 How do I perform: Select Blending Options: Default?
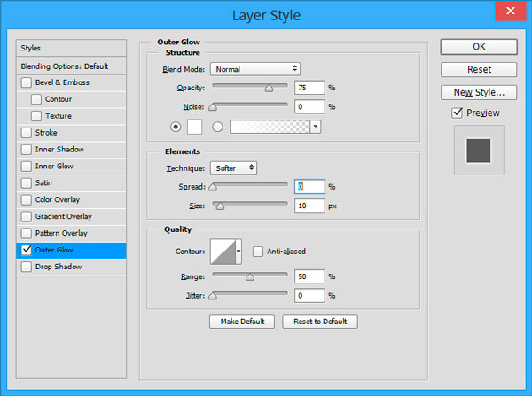coord(71,66)
